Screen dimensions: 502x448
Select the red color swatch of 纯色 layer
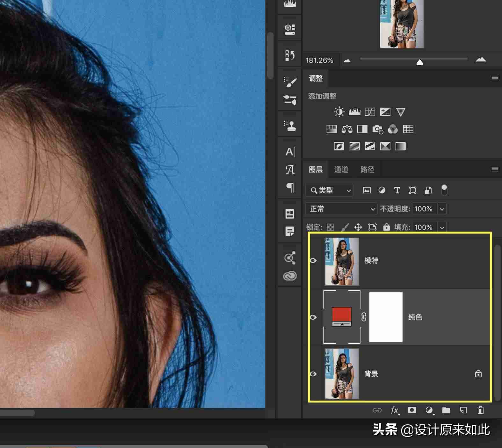point(342,314)
